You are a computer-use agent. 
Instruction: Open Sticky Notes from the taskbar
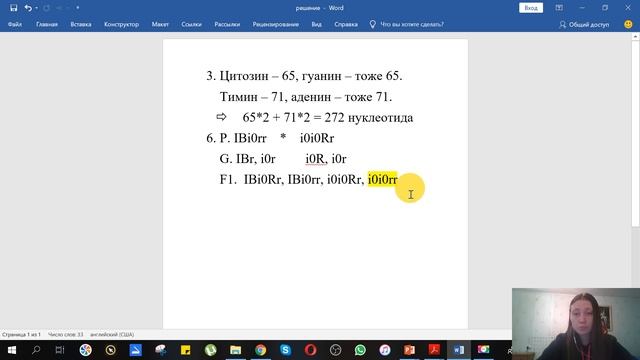point(186,350)
